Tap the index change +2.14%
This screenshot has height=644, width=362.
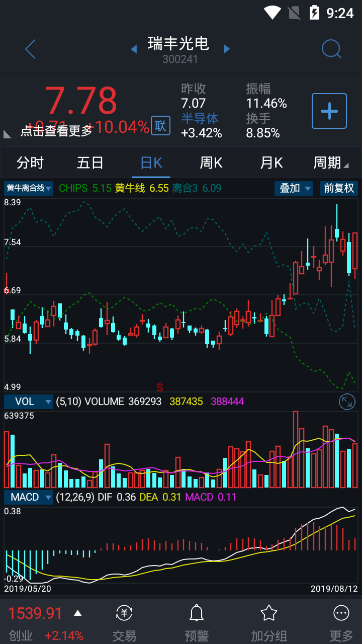64,635
